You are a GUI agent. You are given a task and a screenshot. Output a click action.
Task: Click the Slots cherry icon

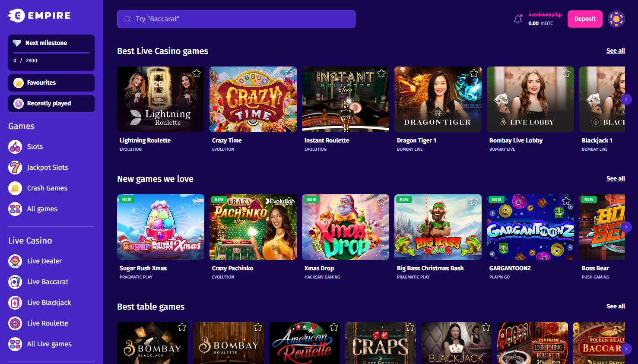tap(15, 147)
